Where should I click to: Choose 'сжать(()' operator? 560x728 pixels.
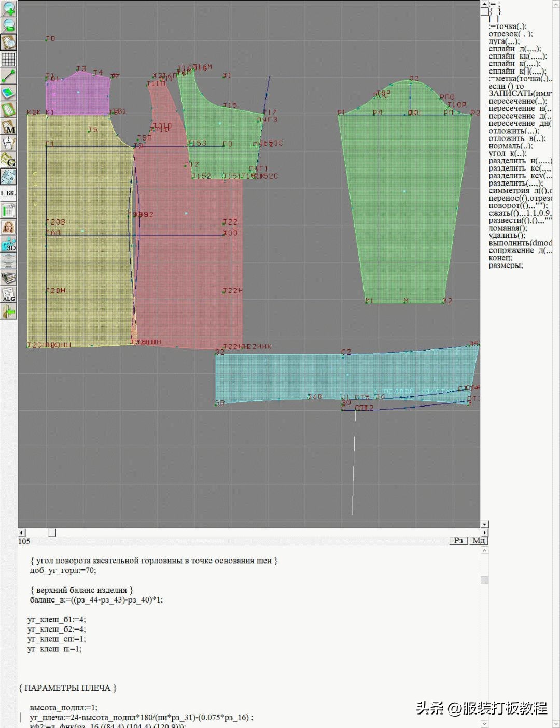(x=521, y=213)
